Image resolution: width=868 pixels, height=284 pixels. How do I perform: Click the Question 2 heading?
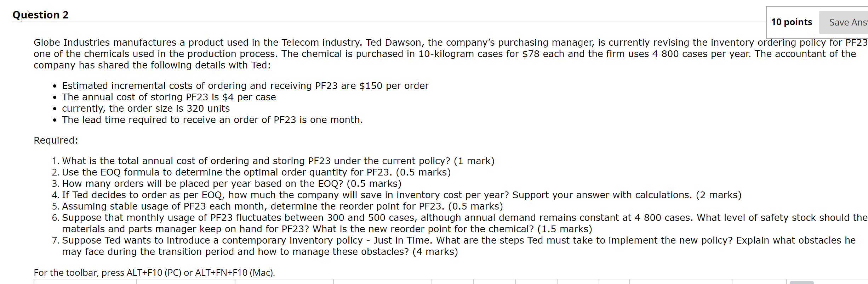click(40, 15)
